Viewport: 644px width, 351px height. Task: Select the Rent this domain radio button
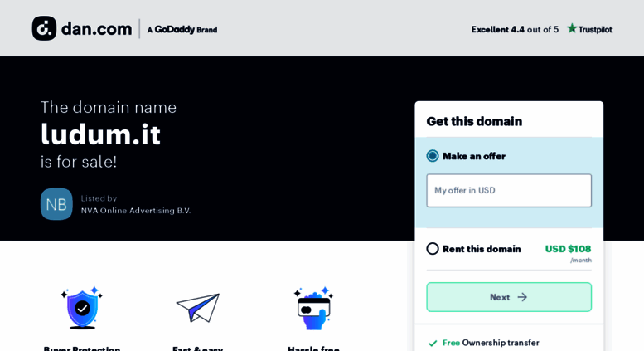433,249
